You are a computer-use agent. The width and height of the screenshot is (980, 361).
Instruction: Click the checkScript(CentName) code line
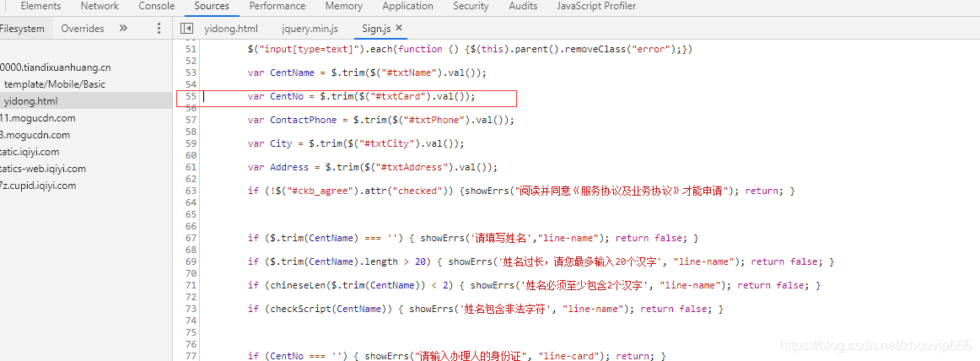485,310
